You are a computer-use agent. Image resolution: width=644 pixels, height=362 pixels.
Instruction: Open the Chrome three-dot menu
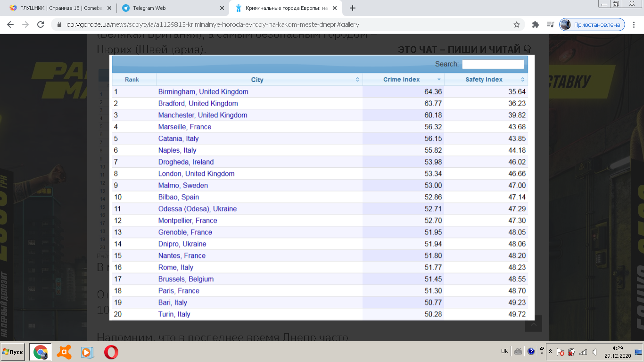pos(634,25)
